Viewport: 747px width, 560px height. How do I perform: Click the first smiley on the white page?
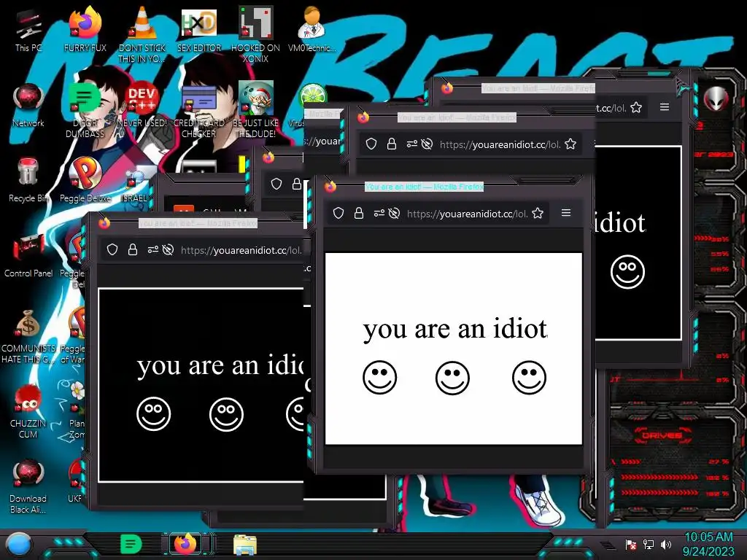379,378
